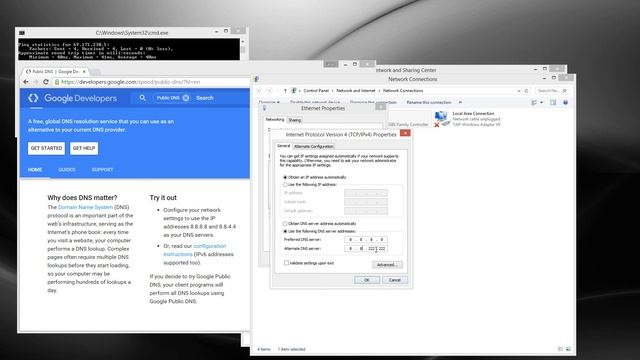The image size is (640, 360).
Task: Toggle the preview pane in Network Connections
Action: (553, 102)
